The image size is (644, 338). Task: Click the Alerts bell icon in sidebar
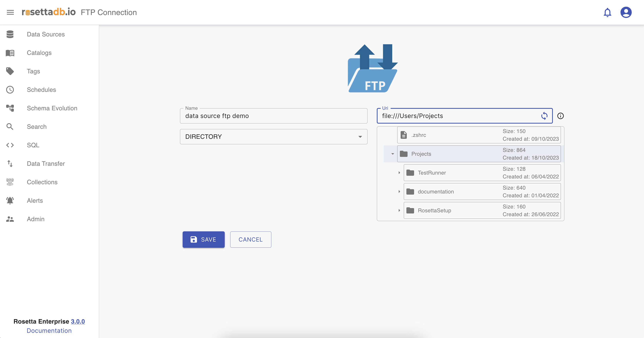click(x=10, y=201)
